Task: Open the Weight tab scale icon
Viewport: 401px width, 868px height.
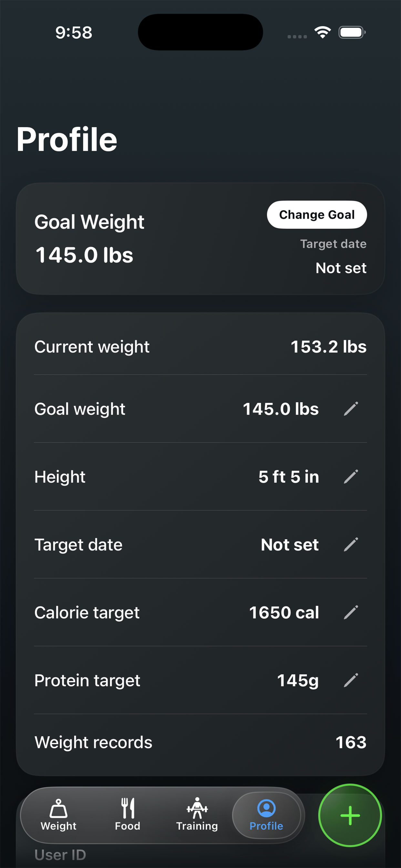Action: (59, 808)
